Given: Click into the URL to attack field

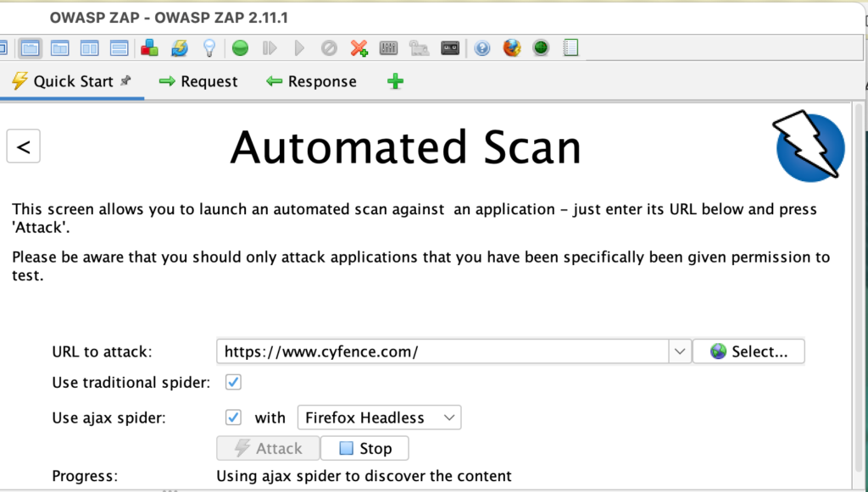Looking at the screenshot, I should [442, 351].
